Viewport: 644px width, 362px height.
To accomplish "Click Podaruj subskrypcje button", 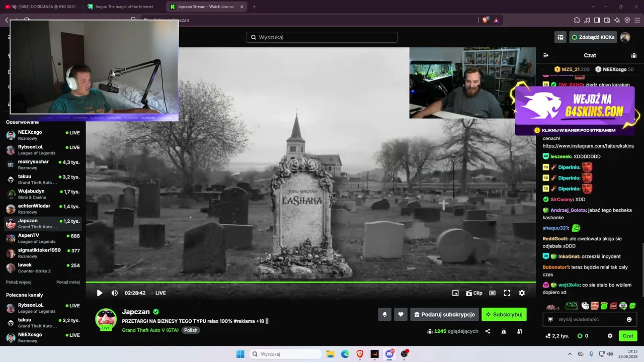I will 444,314.
